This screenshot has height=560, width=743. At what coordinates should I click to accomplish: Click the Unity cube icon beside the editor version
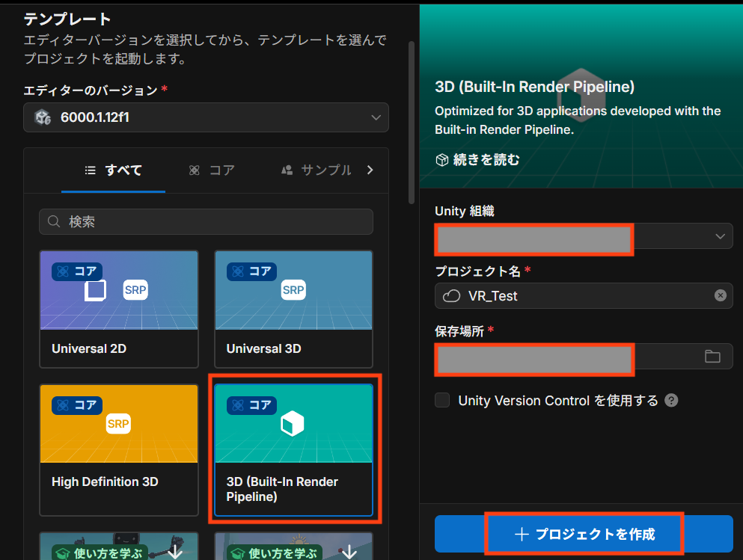point(43,117)
